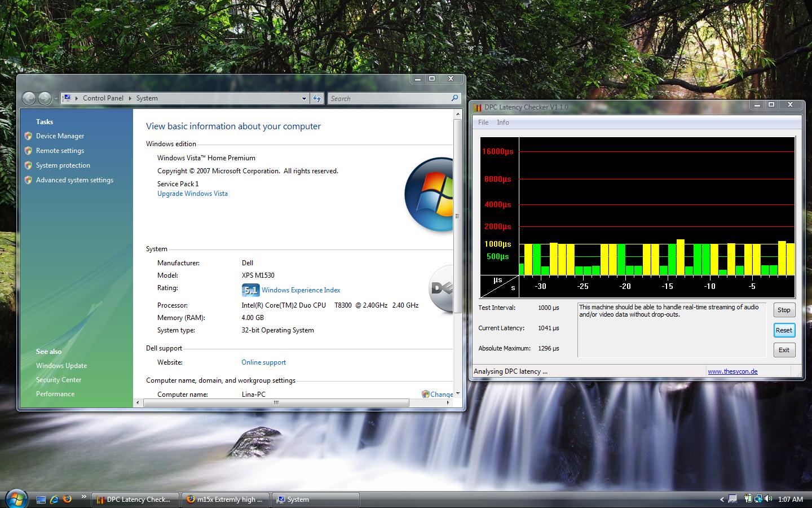
Task: Click Control Panel in the address bar
Action: click(103, 98)
